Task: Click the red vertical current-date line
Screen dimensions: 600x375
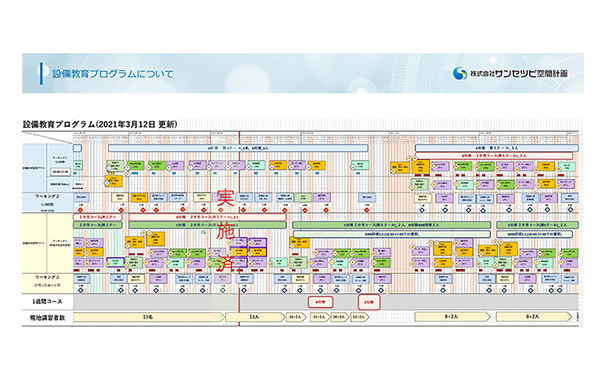Action: (x=240, y=229)
